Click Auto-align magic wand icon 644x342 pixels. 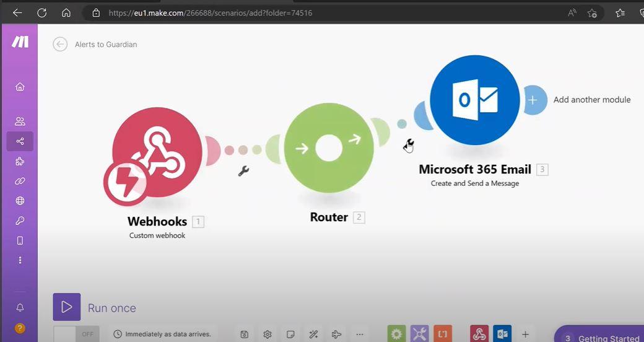point(313,334)
